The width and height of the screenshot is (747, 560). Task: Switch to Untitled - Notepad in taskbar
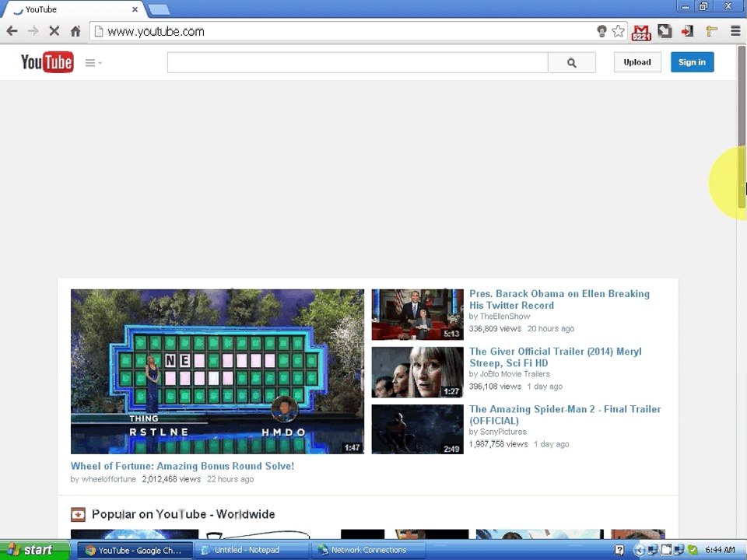251,550
